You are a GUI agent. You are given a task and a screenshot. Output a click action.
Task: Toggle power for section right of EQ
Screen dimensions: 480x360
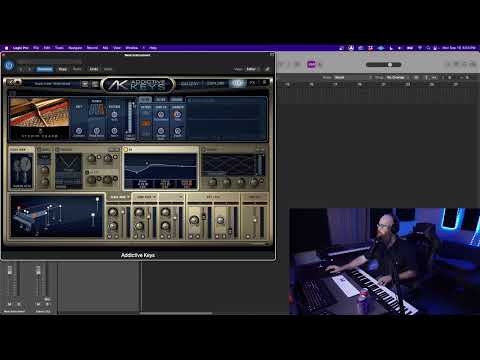point(204,150)
